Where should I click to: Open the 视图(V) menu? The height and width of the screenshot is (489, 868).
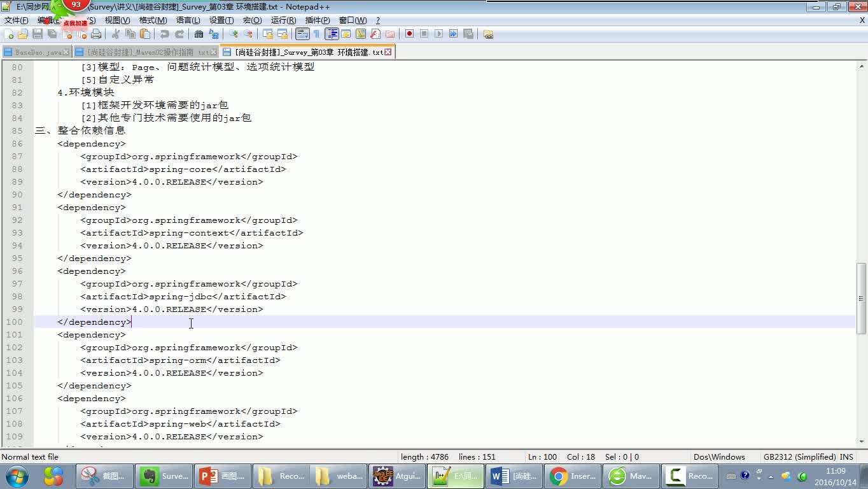click(117, 20)
